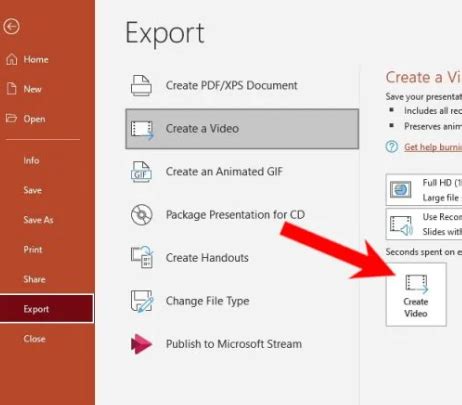Choose the Create Handouts option
Viewport: 462px width, 405px height.
pyautogui.click(x=242, y=258)
